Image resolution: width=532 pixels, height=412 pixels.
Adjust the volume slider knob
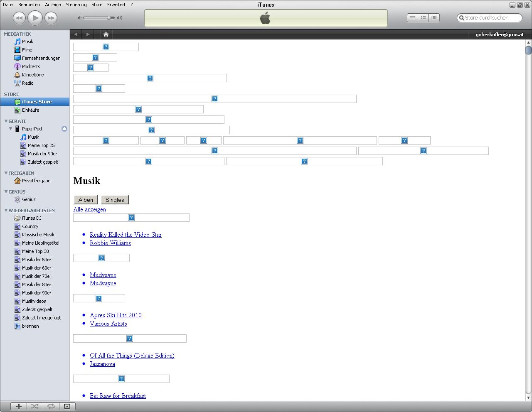109,18
